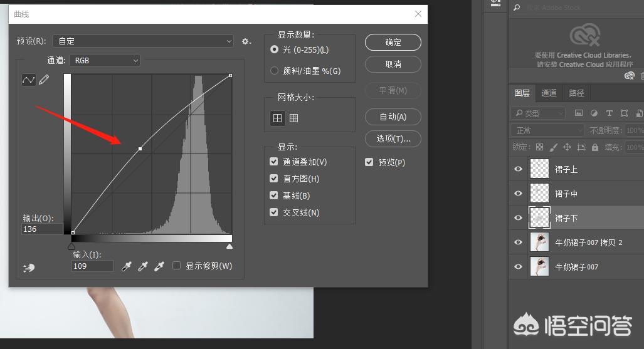The image size is (644, 349).
Task: Select the 裙子上 layer thumbnail
Action: [539, 169]
